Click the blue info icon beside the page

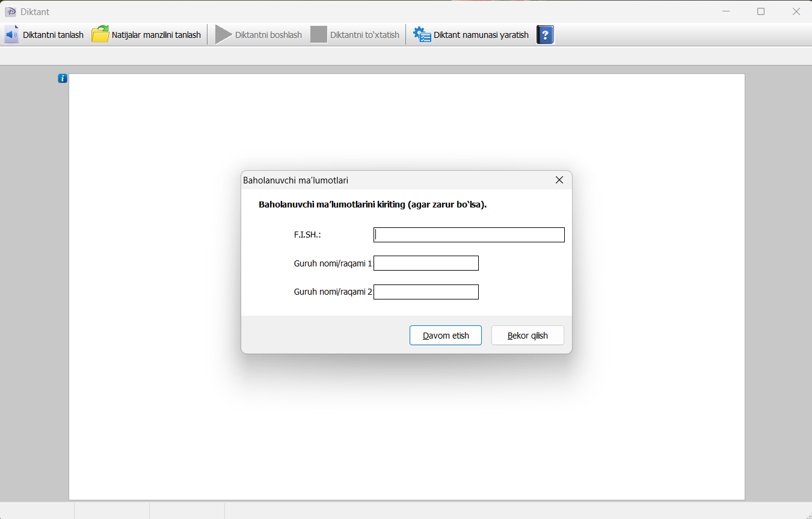pos(63,78)
